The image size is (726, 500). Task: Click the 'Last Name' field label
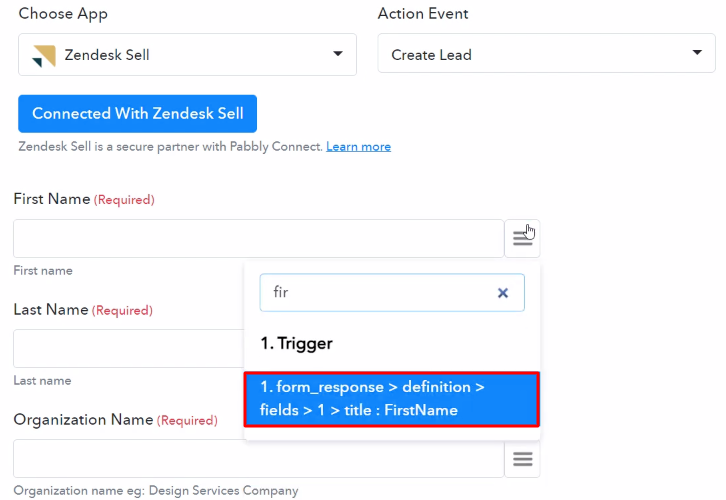(51, 309)
